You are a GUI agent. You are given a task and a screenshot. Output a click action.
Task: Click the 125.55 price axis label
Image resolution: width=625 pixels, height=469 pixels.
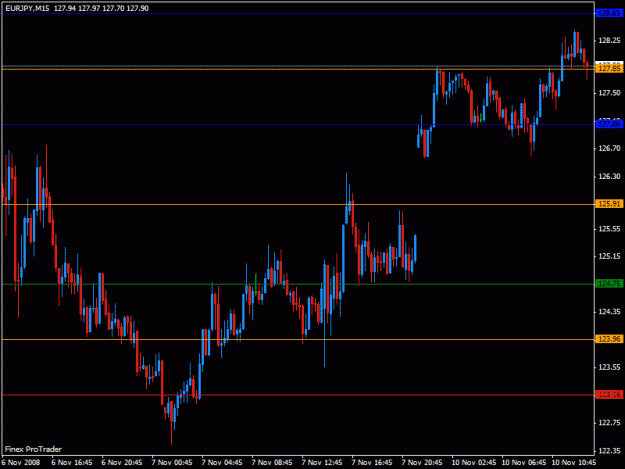pos(609,228)
